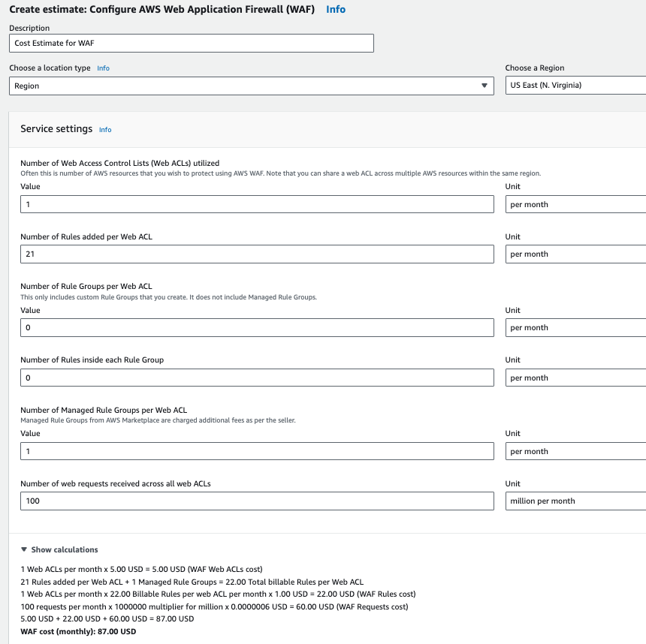Viewport: 646px width, 644px height.
Task: Open the Info link beside Service settings
Action: (105, 130)
